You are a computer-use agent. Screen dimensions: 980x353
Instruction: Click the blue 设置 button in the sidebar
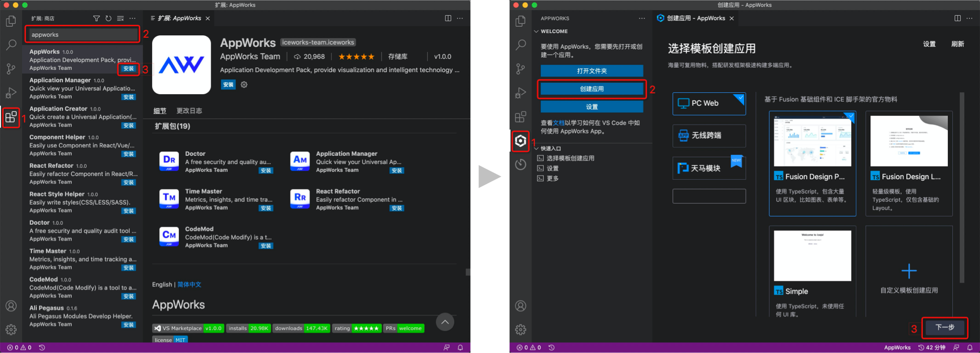pos(592,107)
